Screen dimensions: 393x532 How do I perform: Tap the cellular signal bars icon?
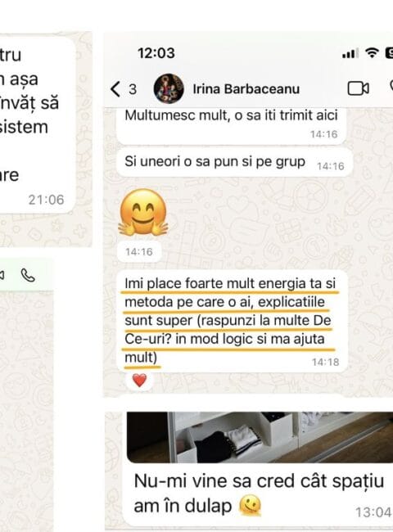tap(350, 53)
